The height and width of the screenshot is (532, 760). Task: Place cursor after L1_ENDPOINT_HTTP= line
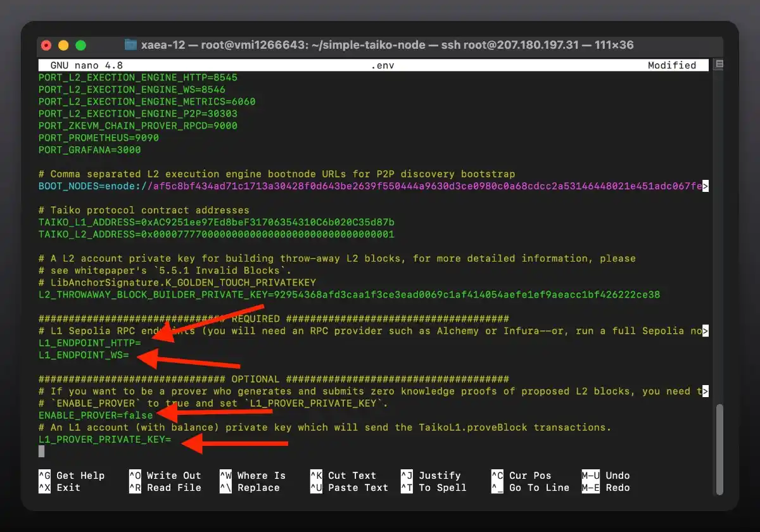[143, 343]
